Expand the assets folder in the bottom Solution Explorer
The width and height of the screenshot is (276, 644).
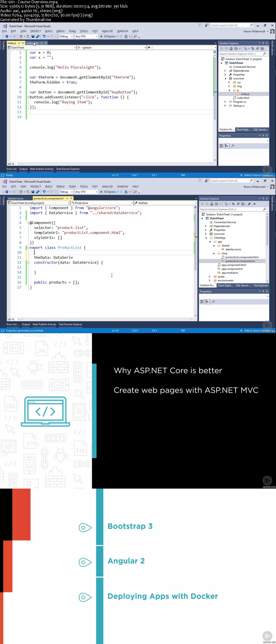[x=210, y=277]
